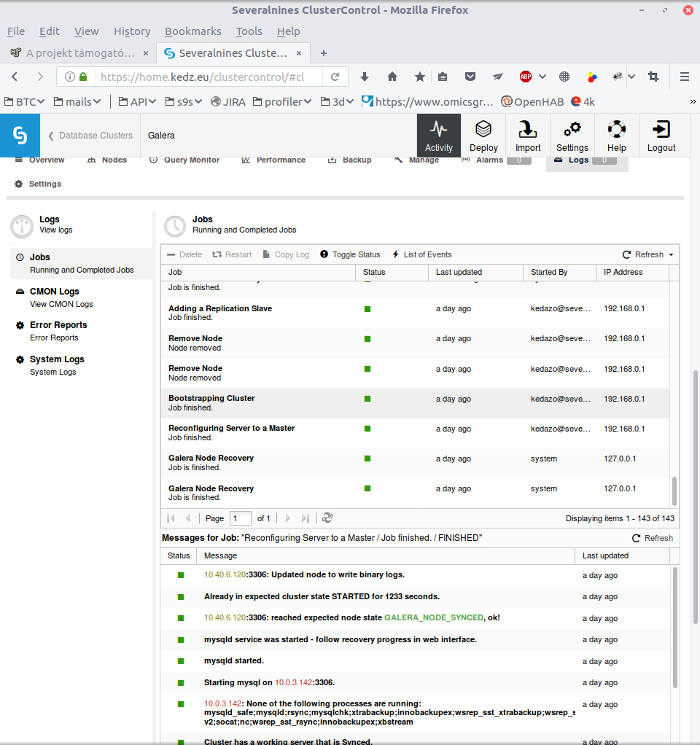
Task: Reload the page with Firefox reload icon
Action: tap(335, 77)
